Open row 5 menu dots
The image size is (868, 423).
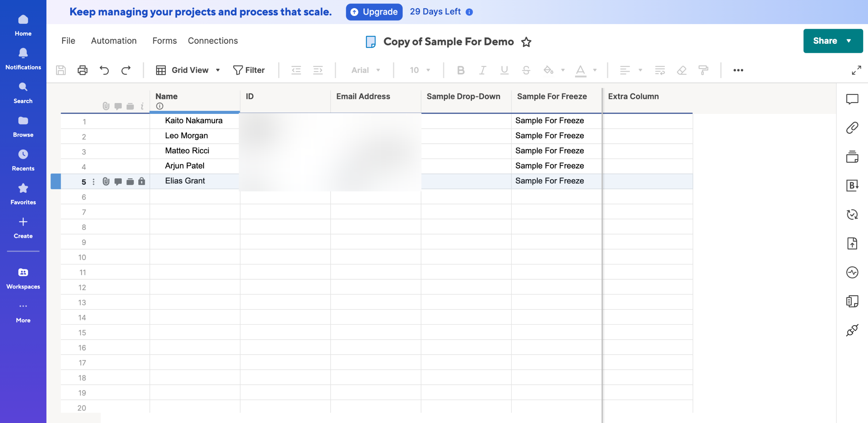[94, 182]
